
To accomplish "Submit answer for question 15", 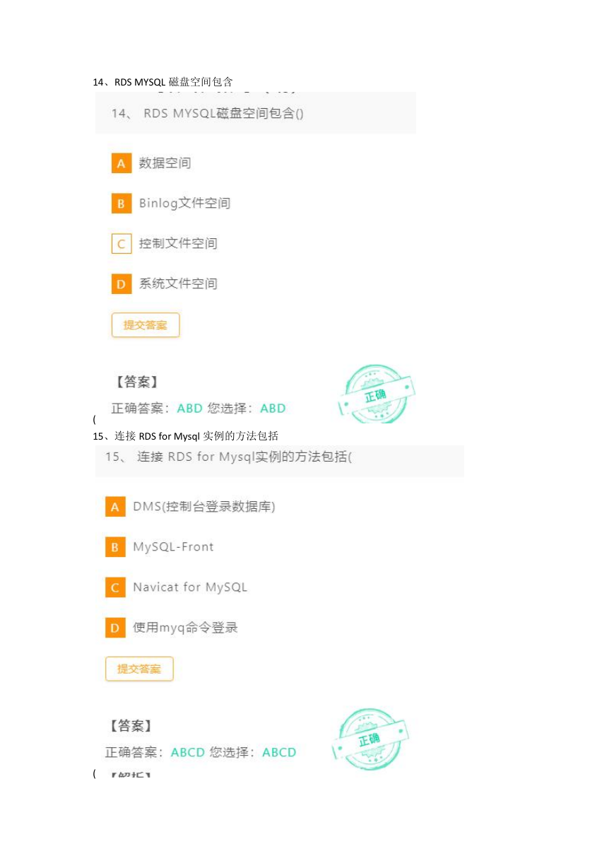I will [139, 669].
